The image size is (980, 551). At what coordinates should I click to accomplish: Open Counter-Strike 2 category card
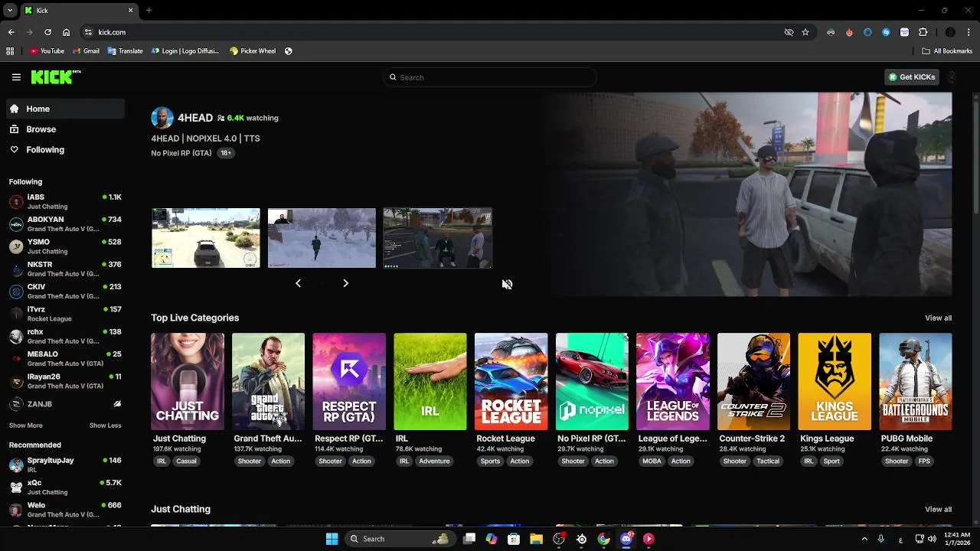click(753, 381)
